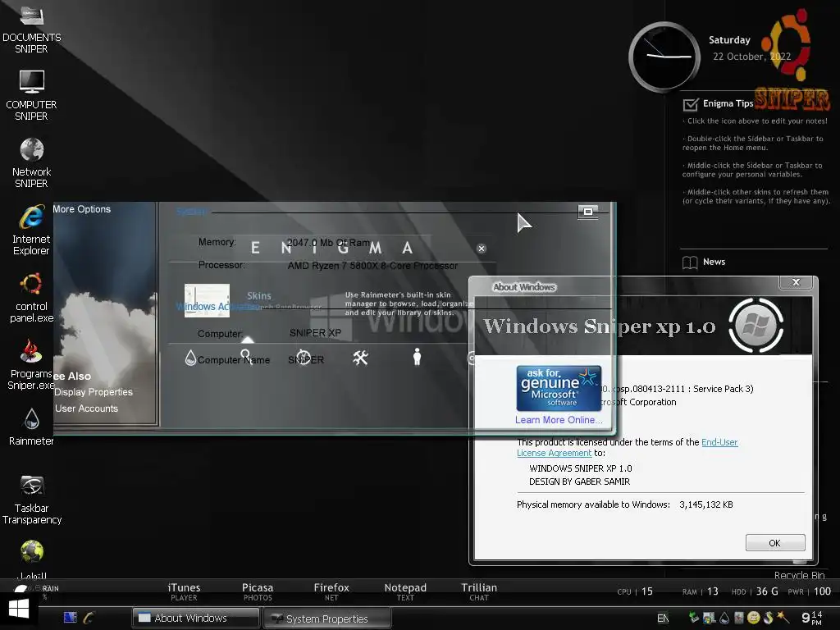Click the Enigma magnifier search icon
This screenshot has width=840, height=630.
coord(246,356)
